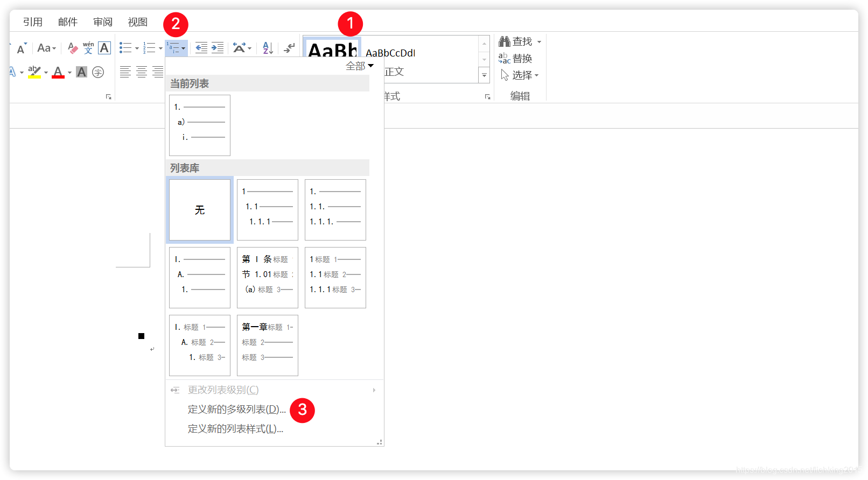Apply bullet list formatting
The width and height of the screenshot is (868, 480).
(x=125, y=48)
